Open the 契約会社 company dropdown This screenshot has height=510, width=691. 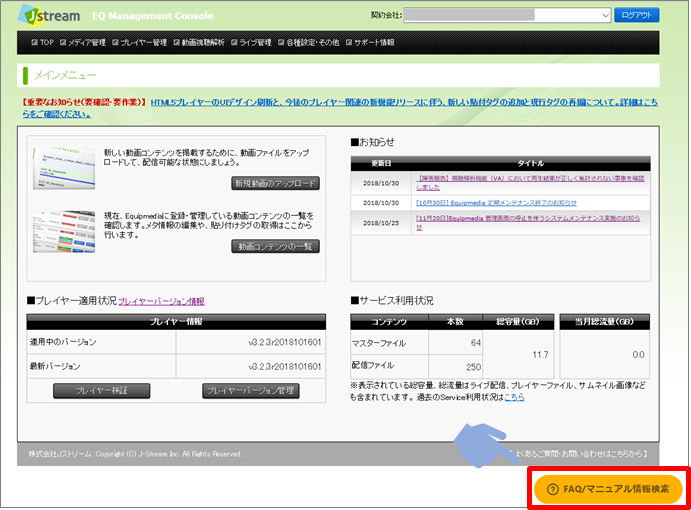(507, 15)
